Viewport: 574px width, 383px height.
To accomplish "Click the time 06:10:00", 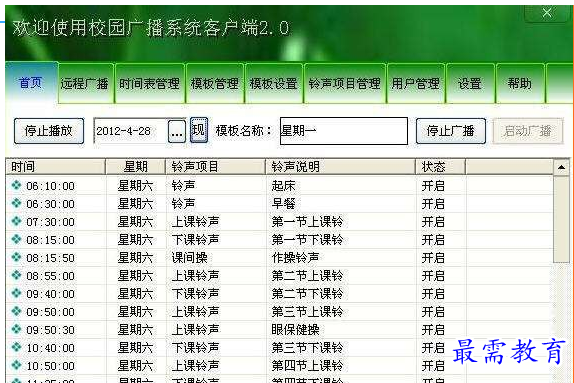I will pyautogui.click(x=51, y=186).
